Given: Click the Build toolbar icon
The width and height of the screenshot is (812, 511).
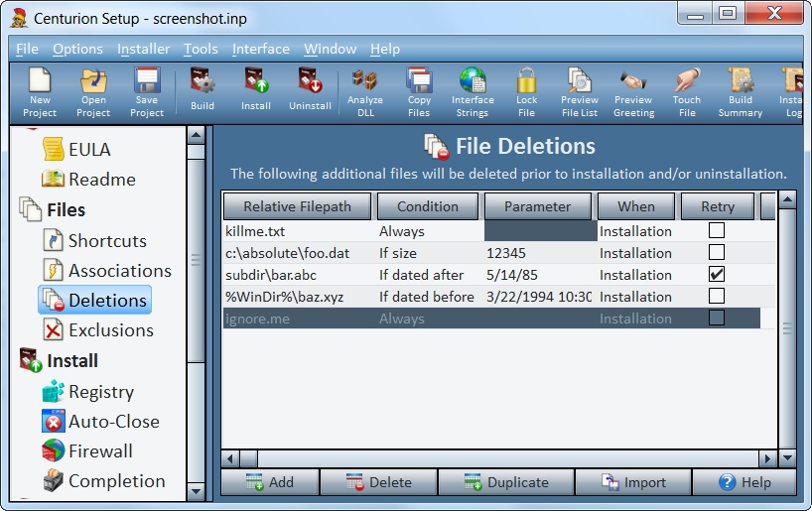Looking at the screenshot, I should pos(202,89).
